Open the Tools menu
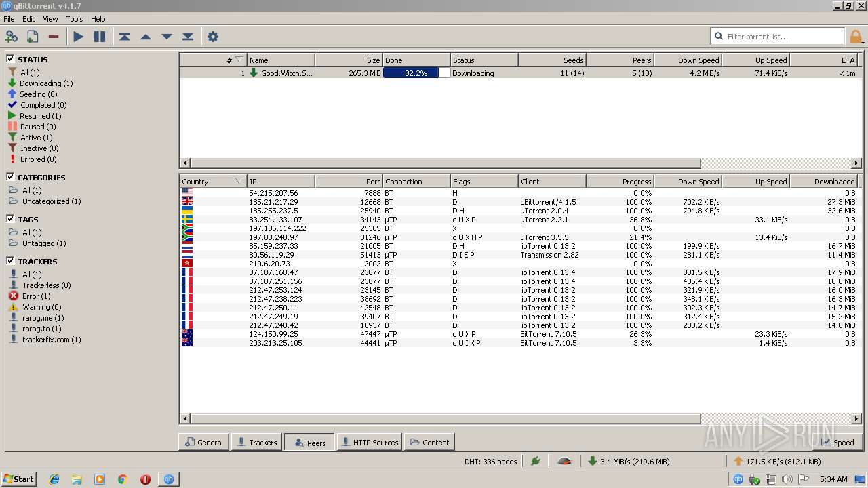The image size is (868, 488). click(75, 19)
